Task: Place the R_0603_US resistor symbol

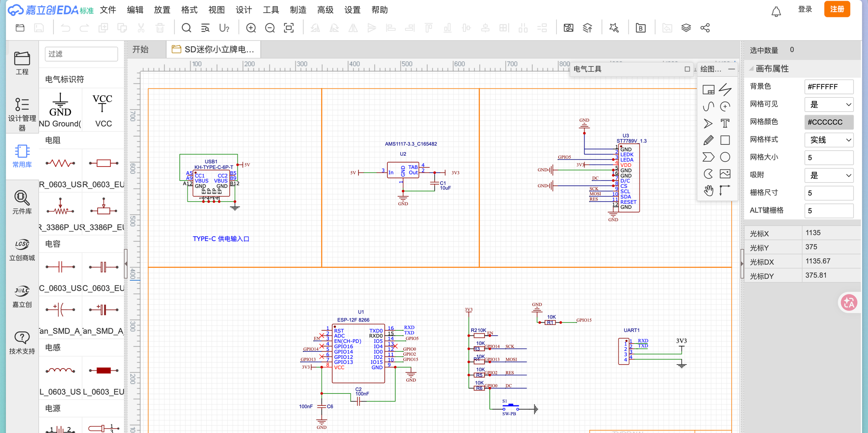Action: click(60, 171)
